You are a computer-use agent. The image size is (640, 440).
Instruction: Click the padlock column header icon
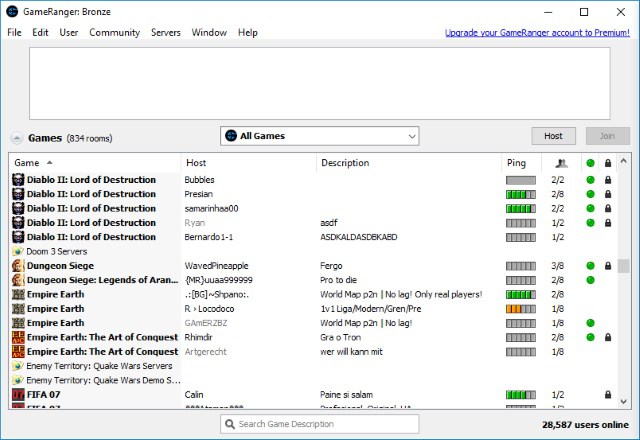(608, 163)
